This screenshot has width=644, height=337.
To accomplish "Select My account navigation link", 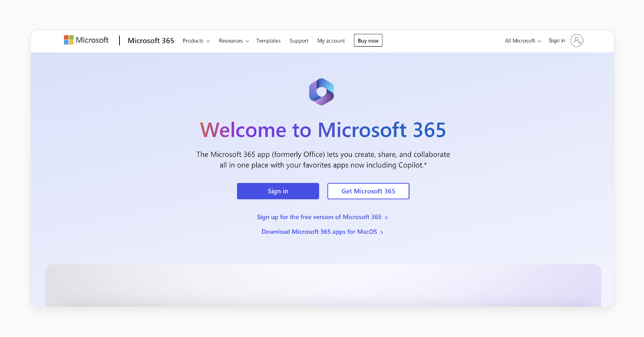I will [331, 40].
